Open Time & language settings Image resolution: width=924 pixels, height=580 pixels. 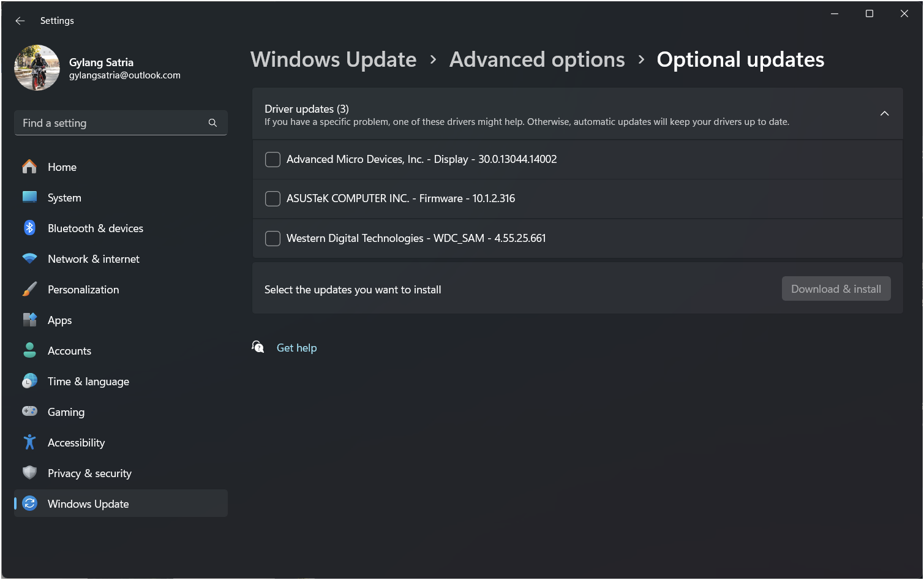(x=121, y=381)
